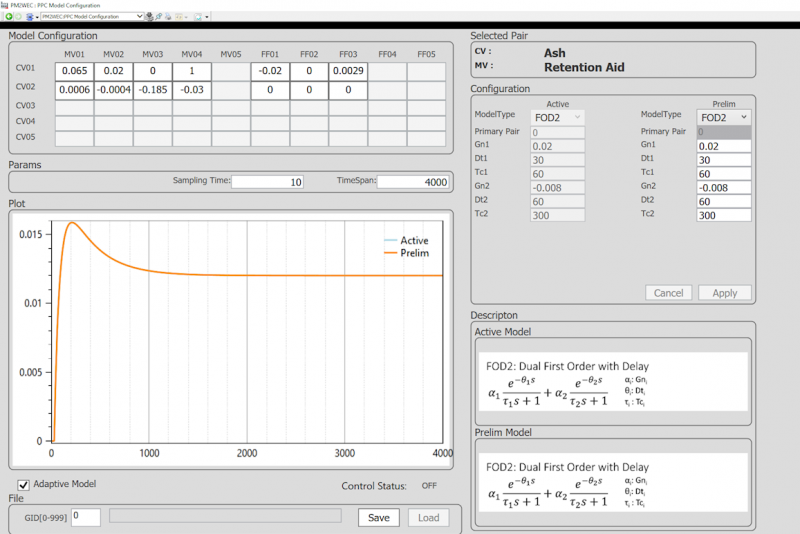Image resolution: width=800 pixels, height=534 pixels.
Task: Click Prelim Primary Pair greyed field
Action: (723, 132)
